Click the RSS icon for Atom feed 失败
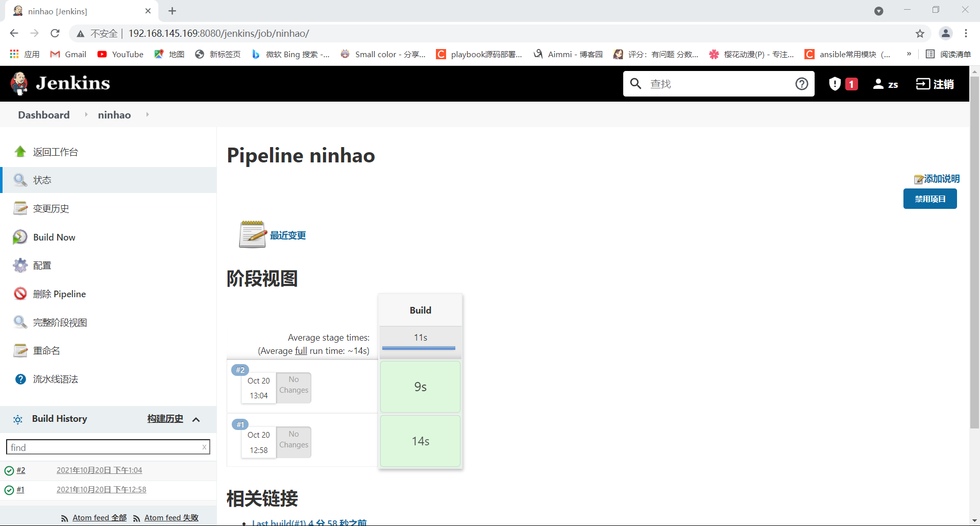The image size is (980, 526). (x=137, y=518)
